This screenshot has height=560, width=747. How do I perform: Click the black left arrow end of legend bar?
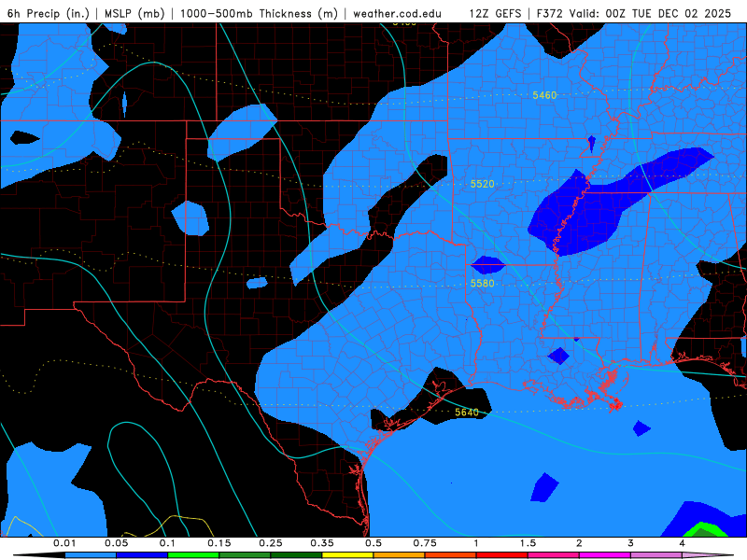click(x=39, y=555)
